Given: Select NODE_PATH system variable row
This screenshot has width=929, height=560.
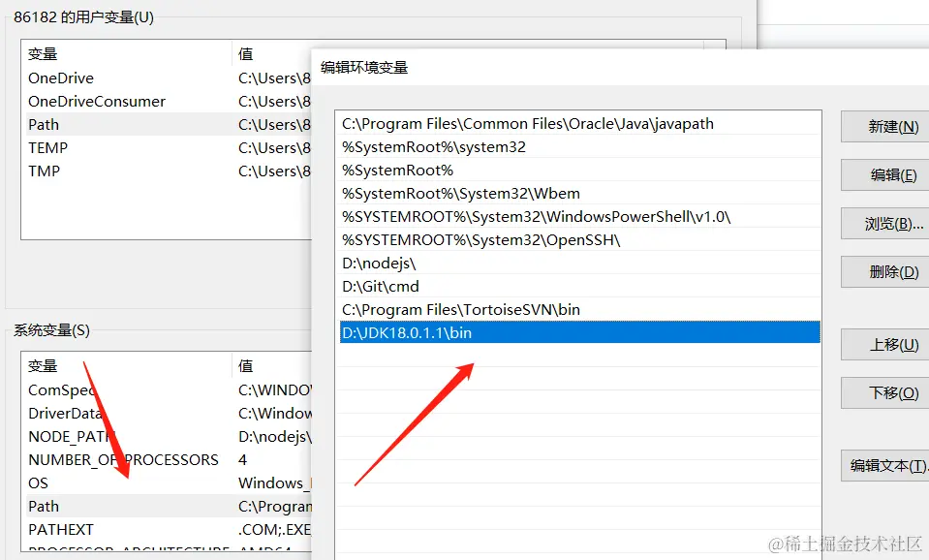Looking at the screenshot, I should 167,437.
